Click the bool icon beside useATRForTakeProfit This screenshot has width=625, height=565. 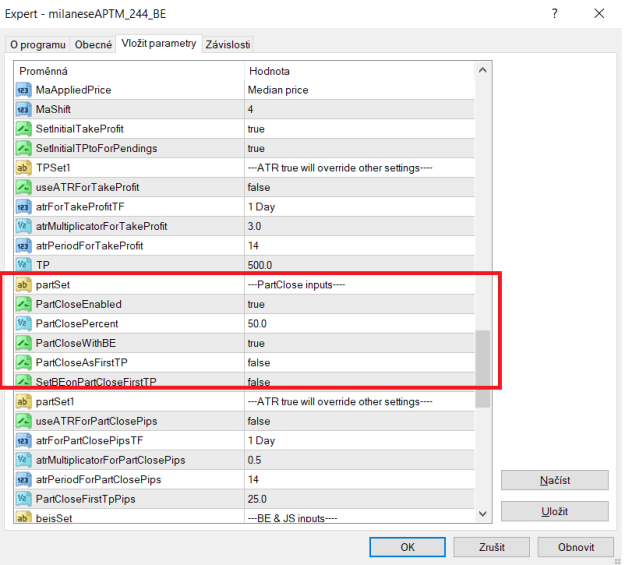[23, 187]
